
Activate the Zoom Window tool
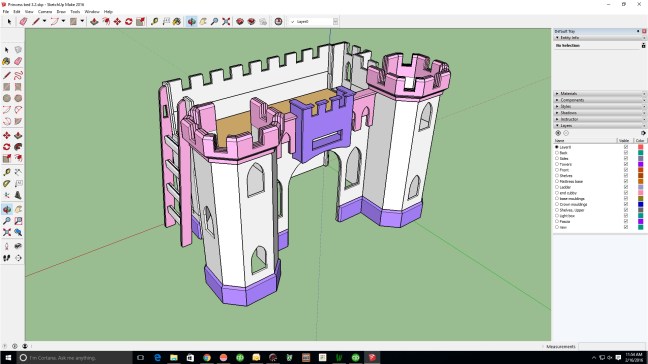tap(18, 221)
